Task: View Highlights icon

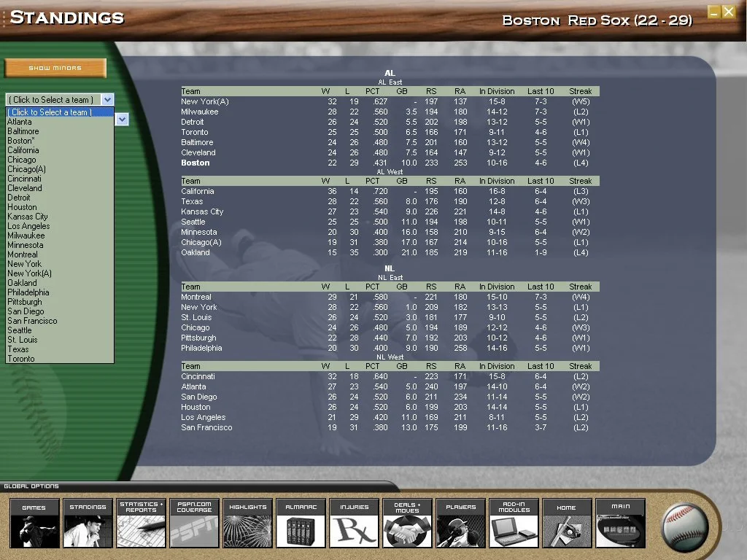Action: point(247,523)
